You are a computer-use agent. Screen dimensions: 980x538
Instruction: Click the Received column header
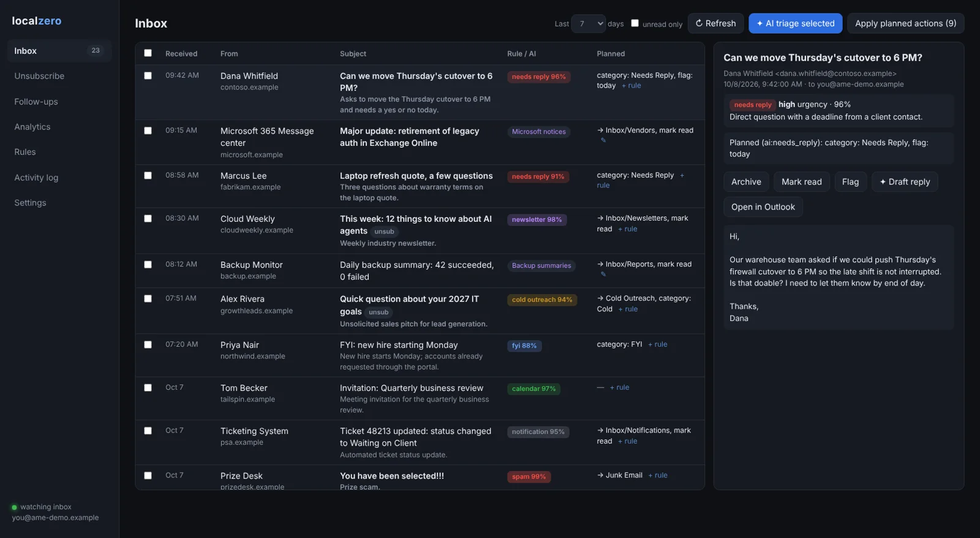tap(181, 54)
